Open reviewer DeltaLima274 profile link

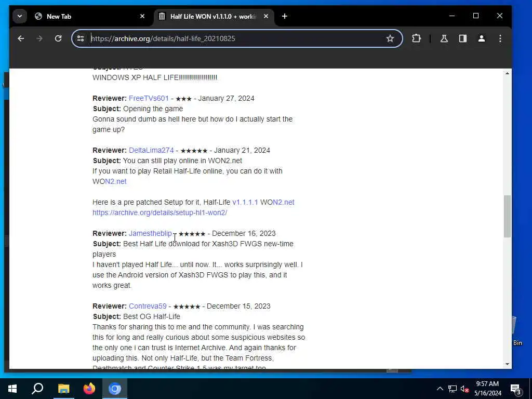(x=151, y=150)
